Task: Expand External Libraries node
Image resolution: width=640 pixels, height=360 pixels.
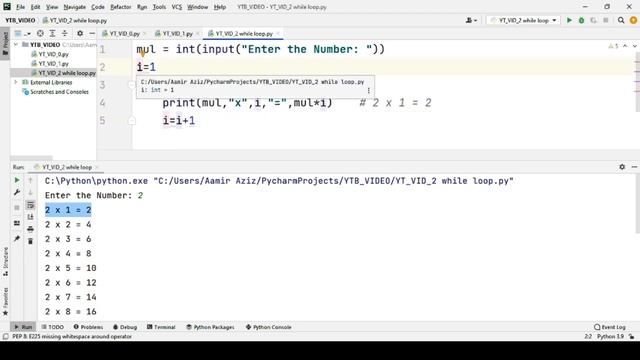Action: pyautogui.click(x=16, y=82)
